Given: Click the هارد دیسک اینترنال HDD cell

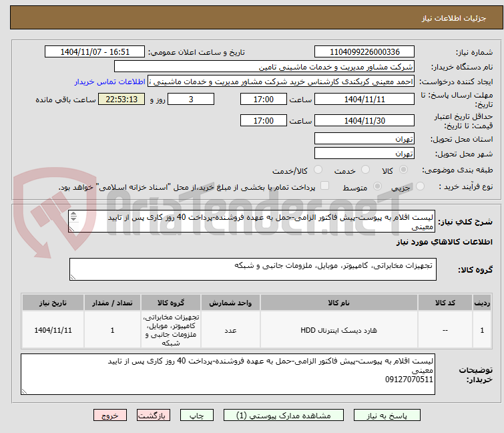Looking at the screenshot, I should pos(339,330).
